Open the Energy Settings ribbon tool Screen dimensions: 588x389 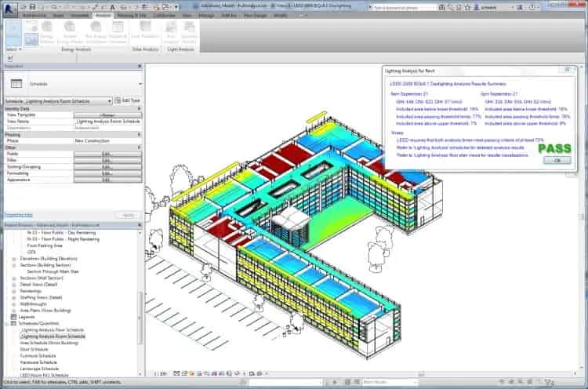tap(47, 32)
